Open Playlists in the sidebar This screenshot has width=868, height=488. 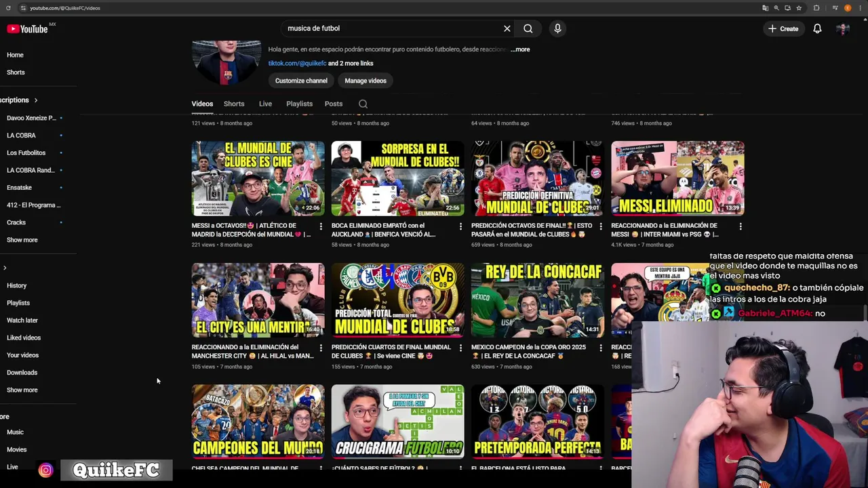point(18,303)
